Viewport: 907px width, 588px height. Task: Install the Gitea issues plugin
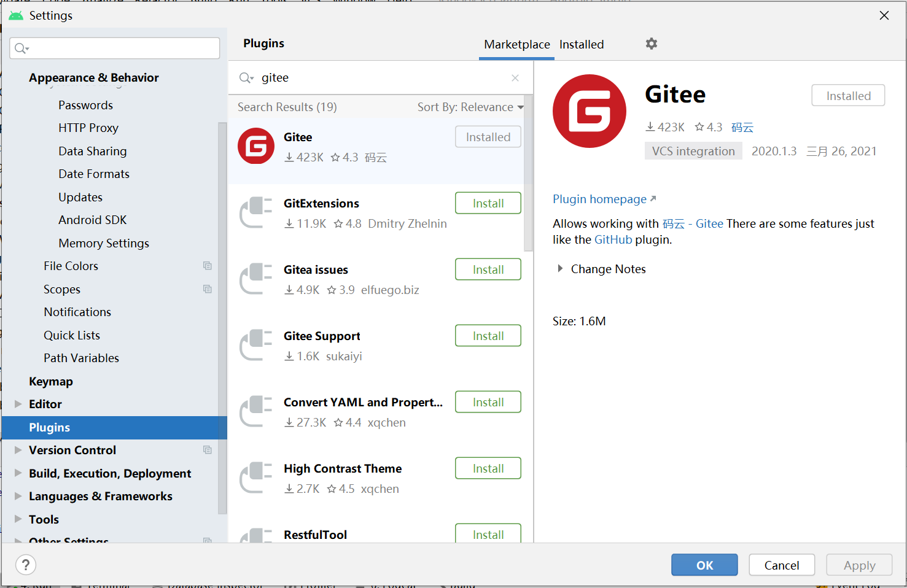(x=488, y=269)
